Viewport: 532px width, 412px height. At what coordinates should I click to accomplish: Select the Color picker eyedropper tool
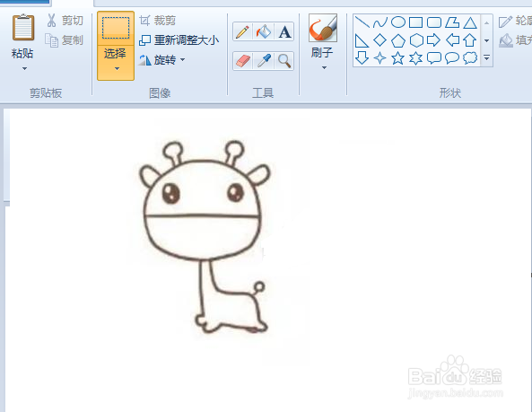[263, 61]
